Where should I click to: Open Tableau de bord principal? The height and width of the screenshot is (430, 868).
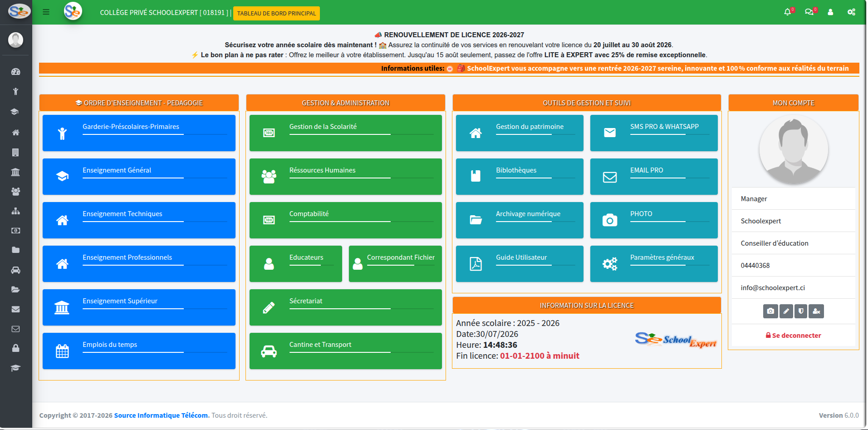(276, 13)
